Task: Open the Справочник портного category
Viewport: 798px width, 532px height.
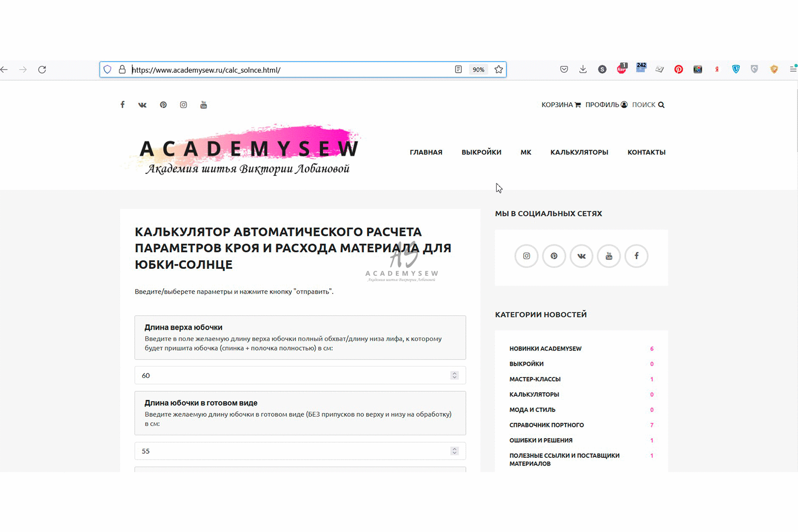Action: click(x=547, y=425)
